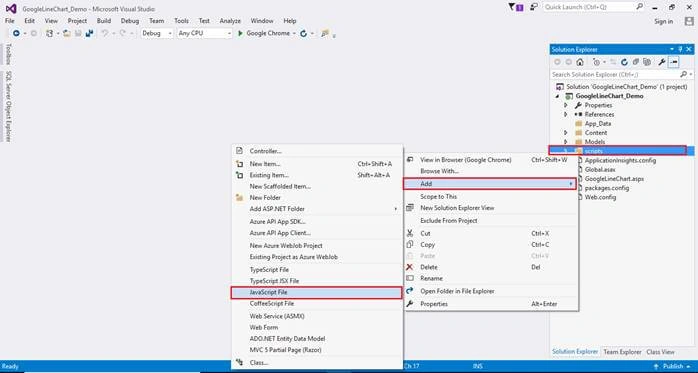Image resolution: width=698 pixels, height=373 pixels.
Task: Click the Redo toolbar icon
Action: click(122, 33)
